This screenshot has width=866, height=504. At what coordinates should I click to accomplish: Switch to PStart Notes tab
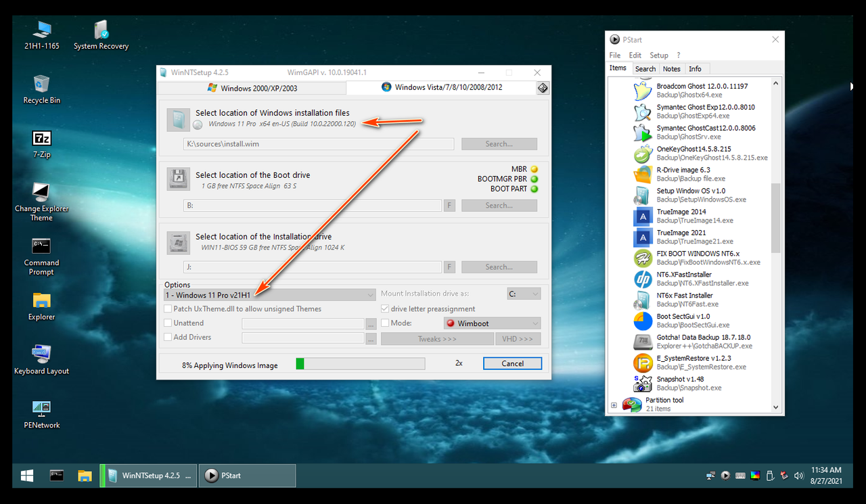[672, 68]
